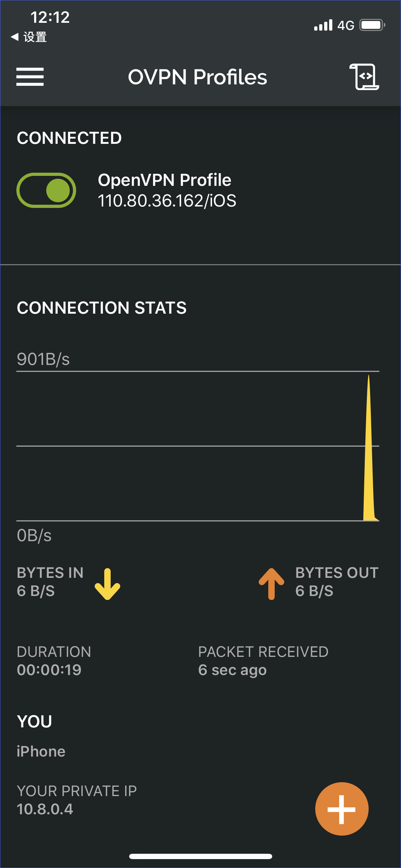Viewport: 401px width, 868px height.
Task: Tap the connection duration 00:00:19
Action: tap(49, 670)
